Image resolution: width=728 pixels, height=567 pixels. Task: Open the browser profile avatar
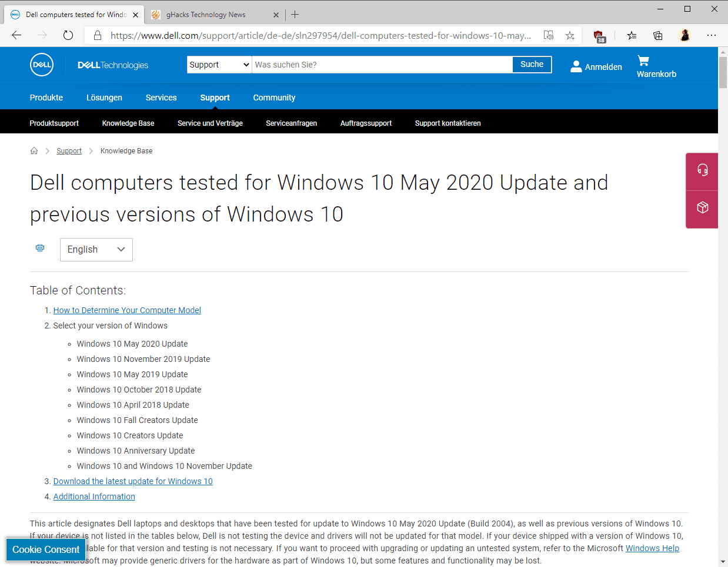click(x=684, y=35)
